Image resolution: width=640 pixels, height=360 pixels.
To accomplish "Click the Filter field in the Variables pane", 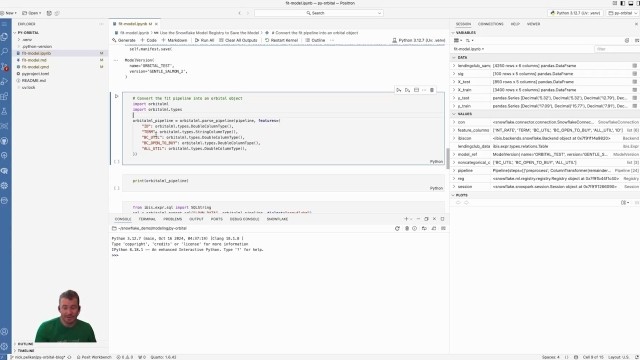I will point(616,49).
